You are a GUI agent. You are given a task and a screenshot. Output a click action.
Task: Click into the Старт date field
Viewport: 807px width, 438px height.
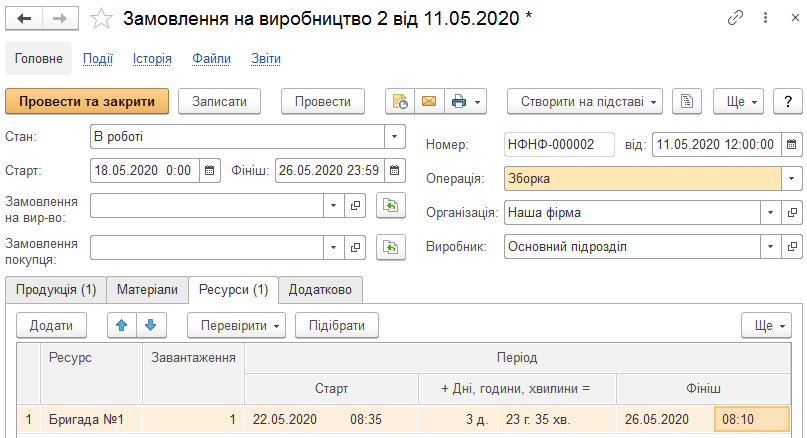[145, 170]
